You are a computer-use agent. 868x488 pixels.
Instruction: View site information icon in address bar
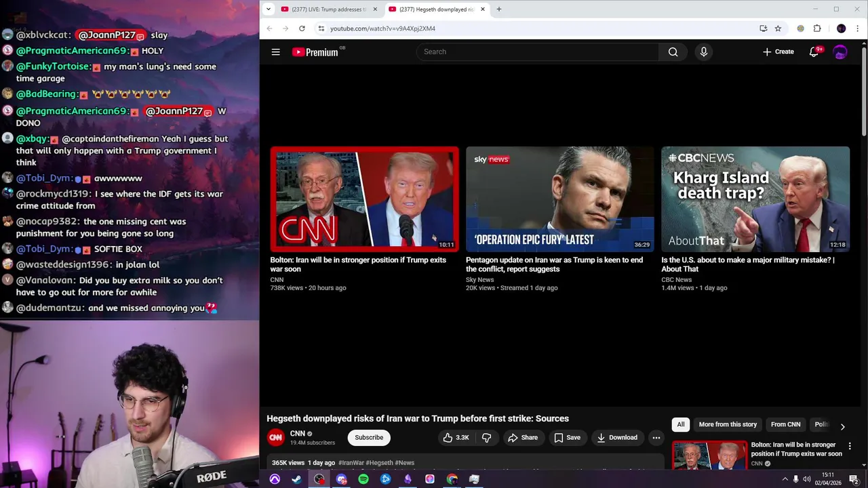[321, 28]
